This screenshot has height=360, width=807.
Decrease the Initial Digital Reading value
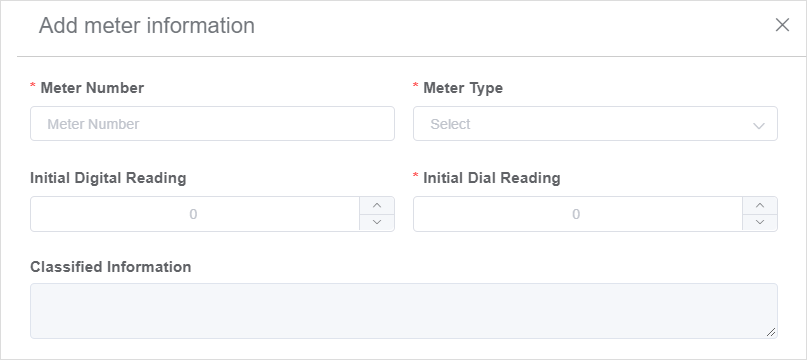377,222
